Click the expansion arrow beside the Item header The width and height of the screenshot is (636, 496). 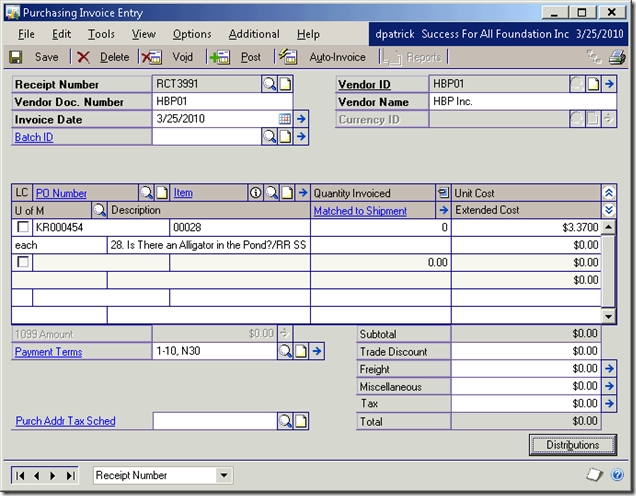303,193
